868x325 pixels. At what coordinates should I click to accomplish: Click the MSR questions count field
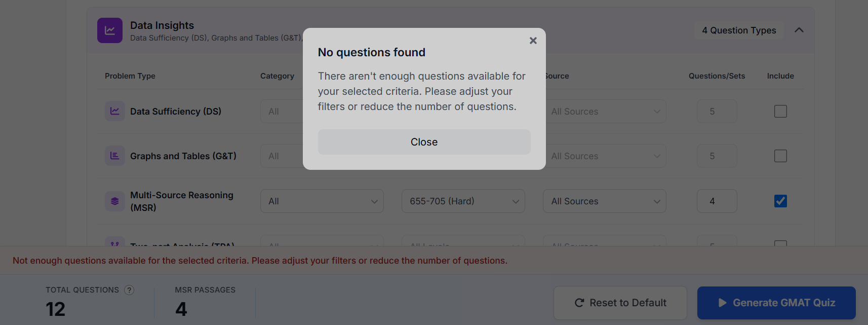[x=717, y=201]
